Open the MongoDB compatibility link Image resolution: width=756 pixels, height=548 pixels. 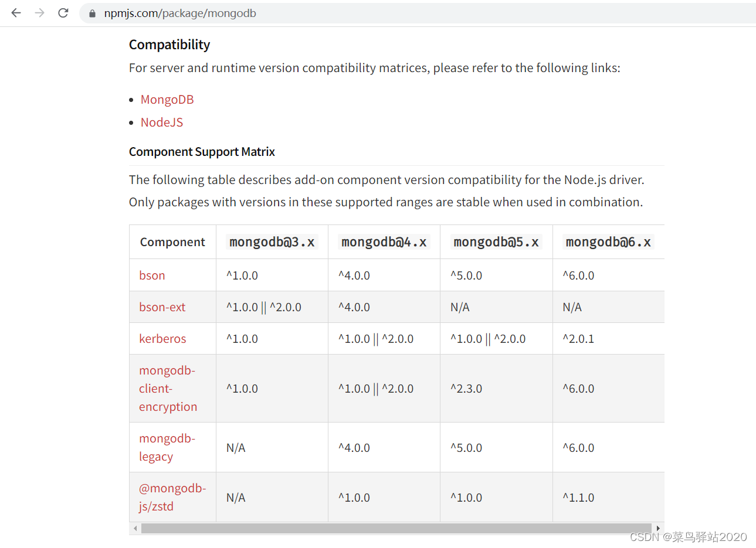[x=167, y=99]
